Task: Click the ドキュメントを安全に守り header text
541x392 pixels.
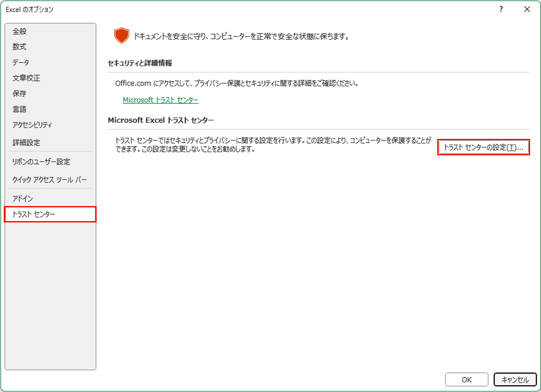Action: point(242,37)
